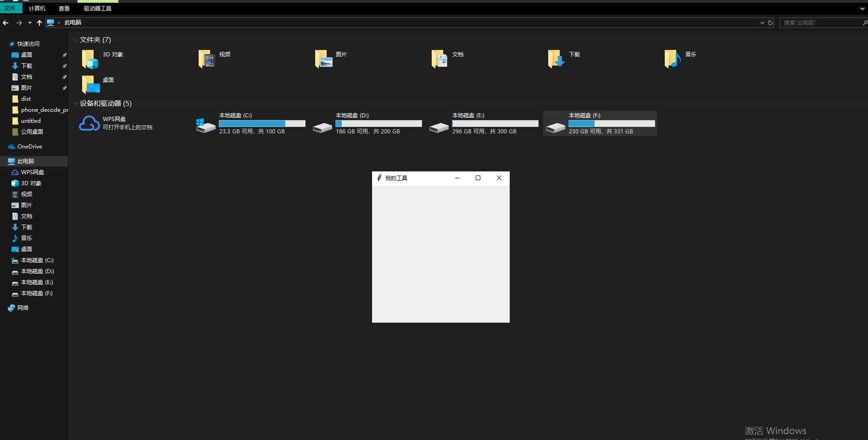The height and width of the screenshot is (440, 868).
Task: Go up one level with up arrow
Action: tap(39, 22)
